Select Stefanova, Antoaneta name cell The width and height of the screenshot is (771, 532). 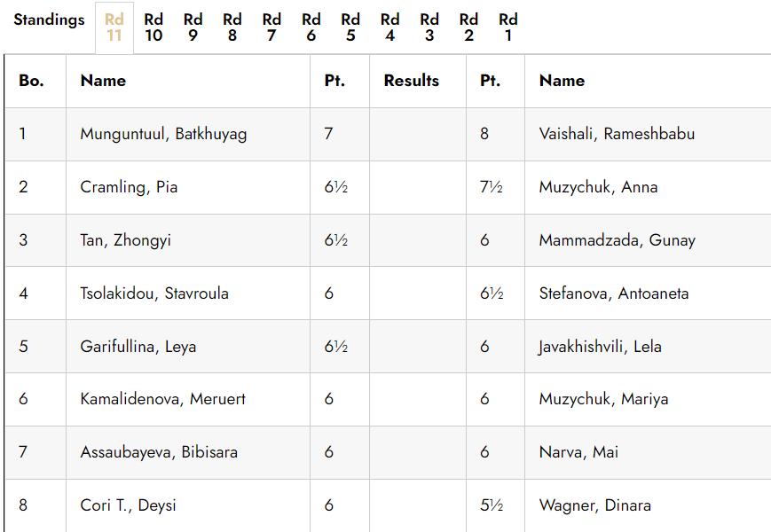(x=614, y=293)
